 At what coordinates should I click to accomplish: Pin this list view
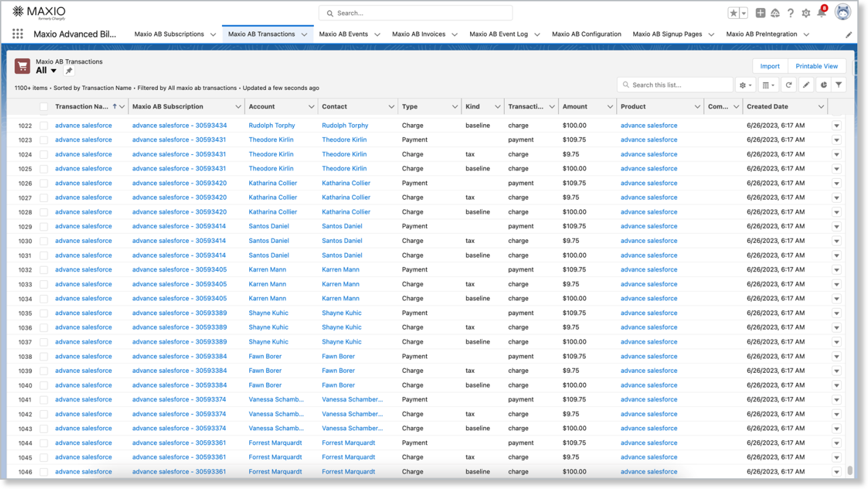tap(69, 71)
